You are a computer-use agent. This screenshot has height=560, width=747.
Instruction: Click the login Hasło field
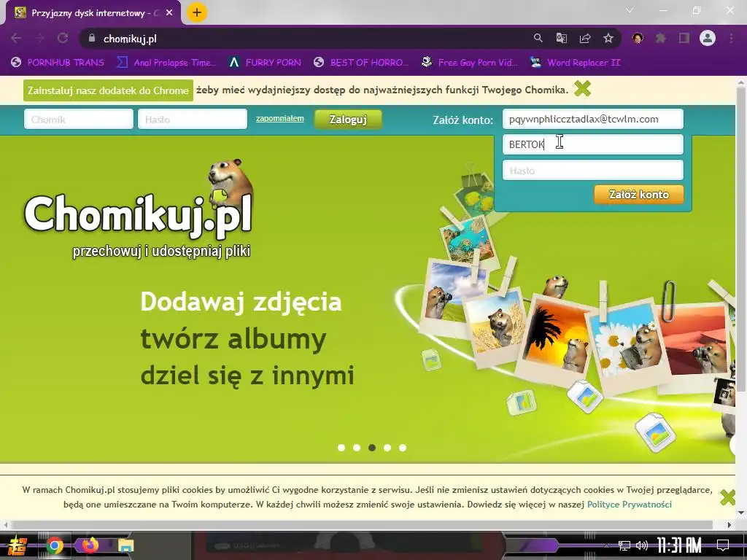click(193, 119)
